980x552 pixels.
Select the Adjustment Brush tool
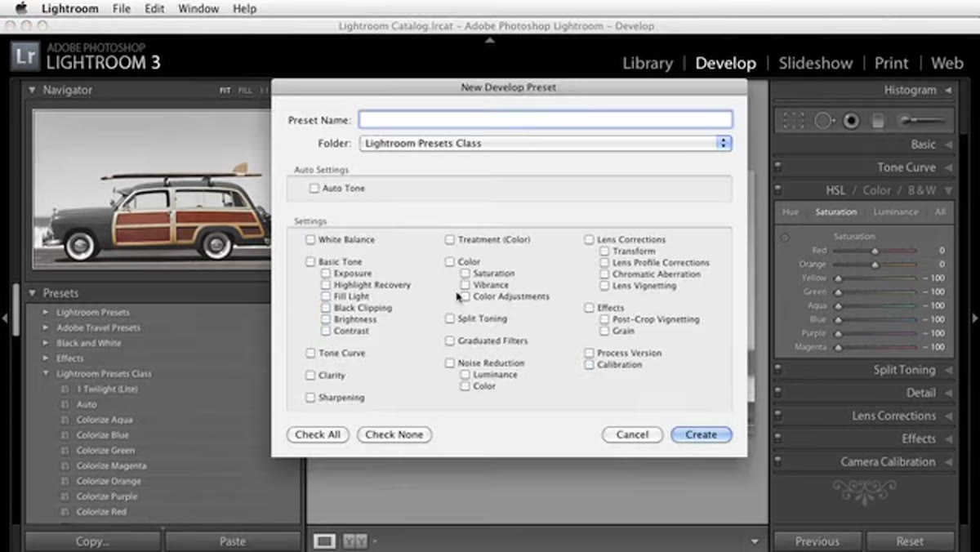[920, 121]
